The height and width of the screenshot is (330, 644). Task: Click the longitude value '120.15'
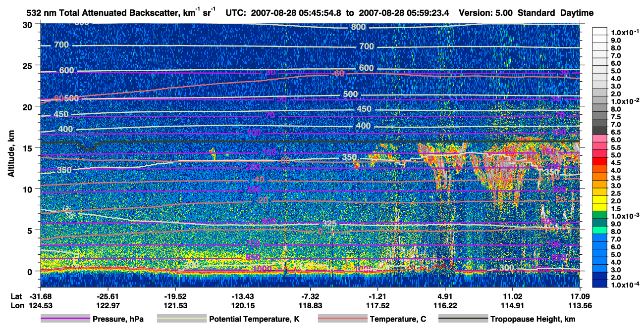pyautogui.click(x=243, y=305)
